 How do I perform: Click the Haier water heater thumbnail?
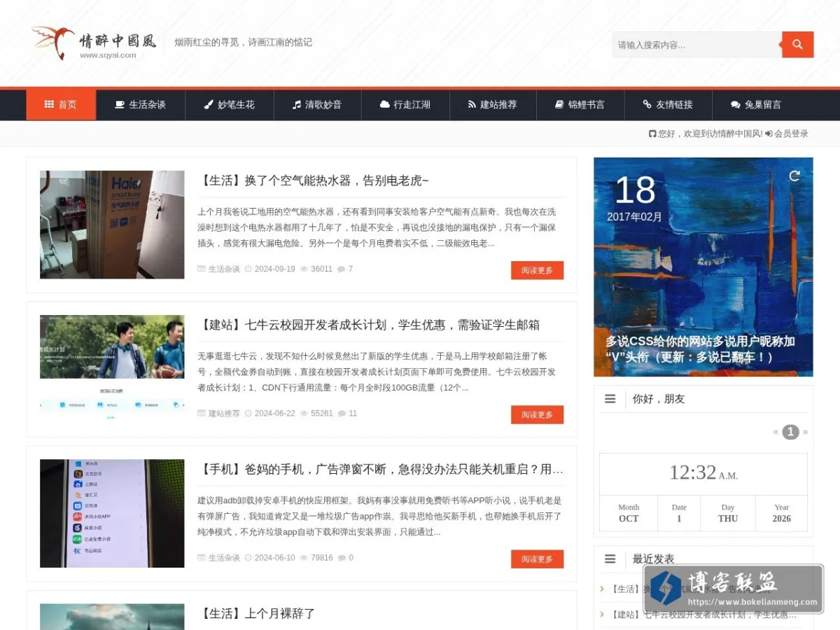[112, 225]
